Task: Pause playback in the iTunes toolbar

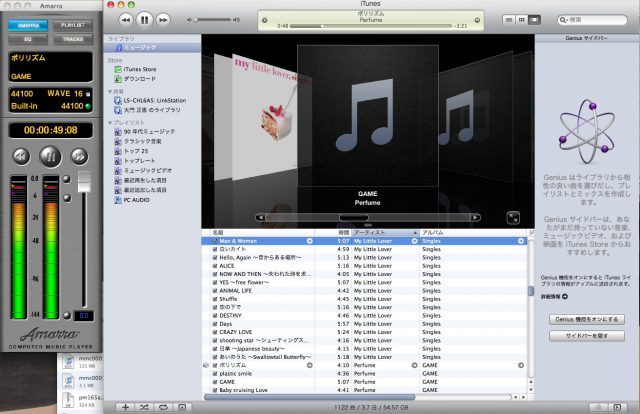Action: 144,20
